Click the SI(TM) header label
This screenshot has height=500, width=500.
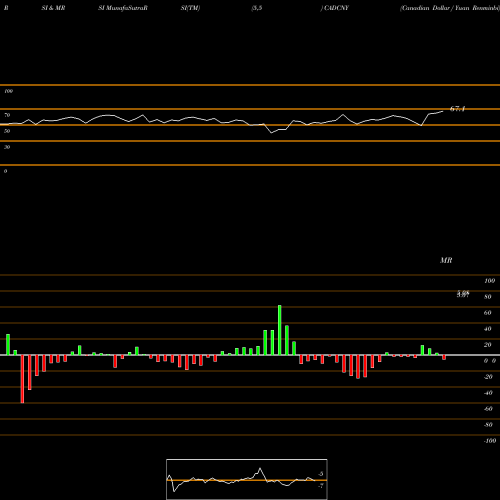click(x=190, y=8)
